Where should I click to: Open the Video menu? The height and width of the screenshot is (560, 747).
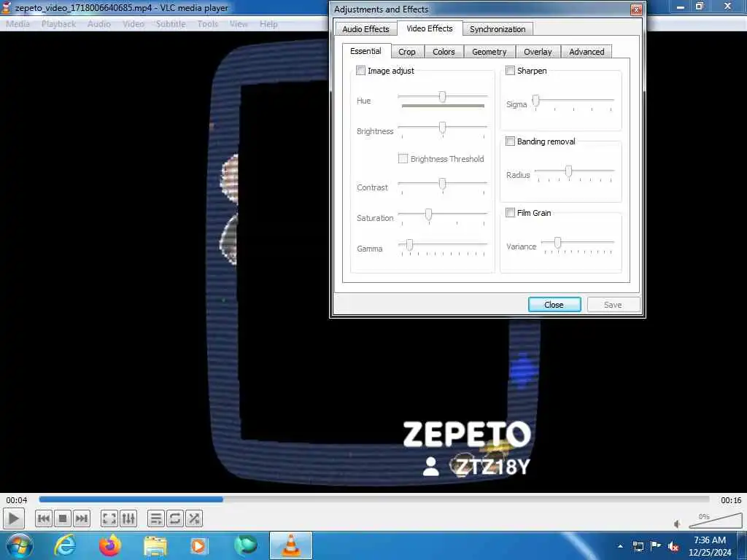pyautogui.click(x=133, y=24)
